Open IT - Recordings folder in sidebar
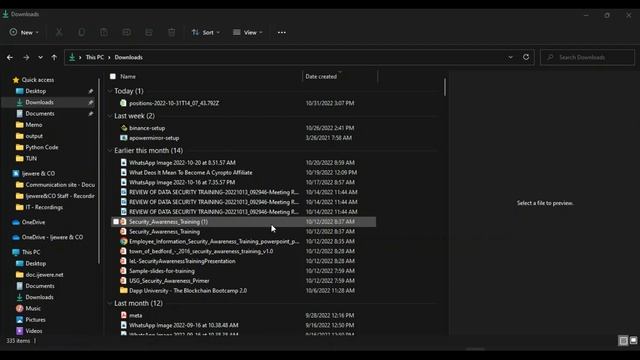 (x=44, y=207)
